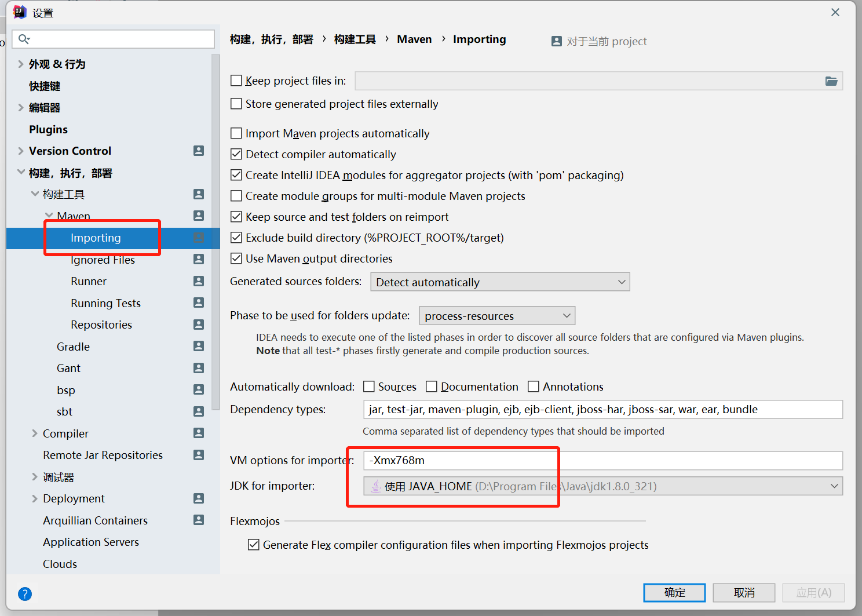Expand Compiler tree node
Image resolution: width=862 pixels, height=616 pixels.
click(35, 433)
